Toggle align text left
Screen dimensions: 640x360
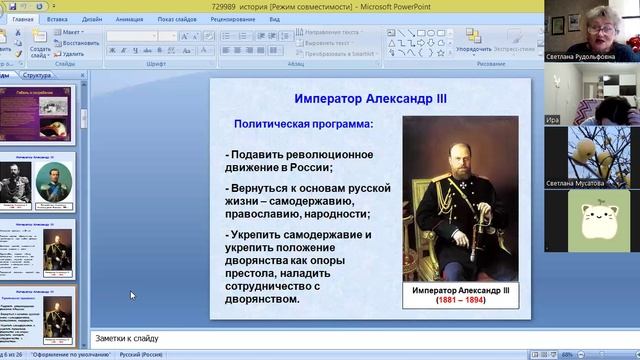point(226,51)
